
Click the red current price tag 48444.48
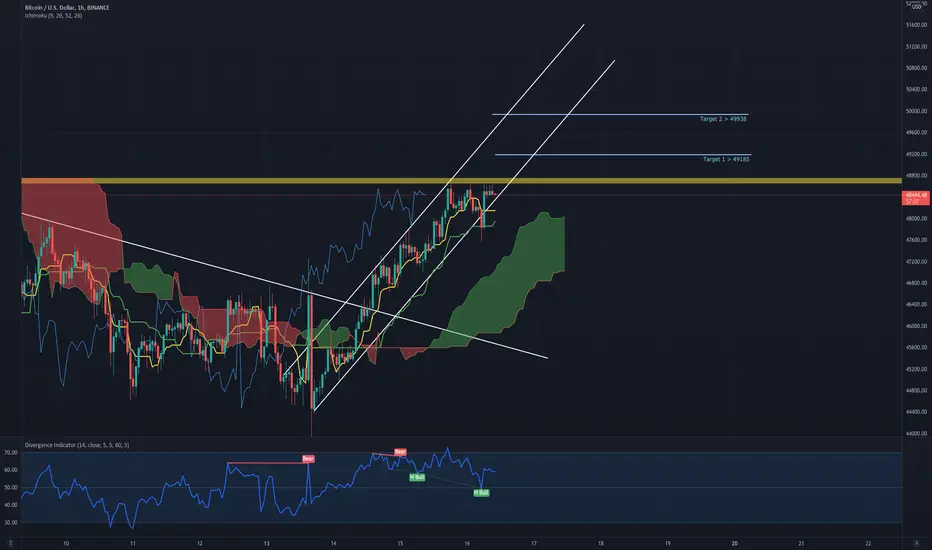point(916,196)
